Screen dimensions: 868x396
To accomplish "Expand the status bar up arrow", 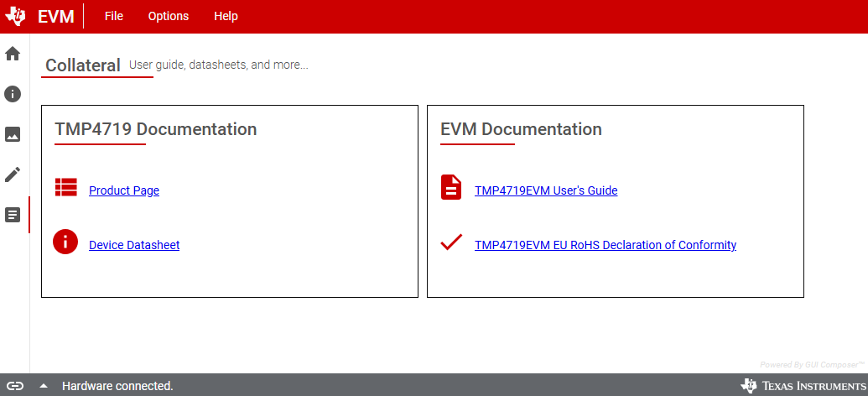I will click(x=43, y=386).
